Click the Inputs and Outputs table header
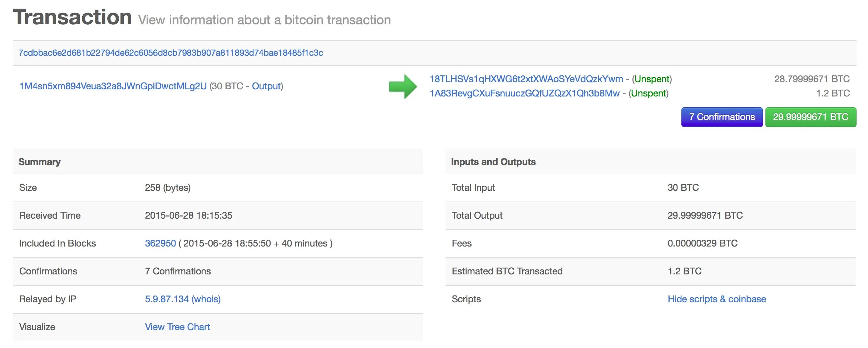 pos(493,162)
